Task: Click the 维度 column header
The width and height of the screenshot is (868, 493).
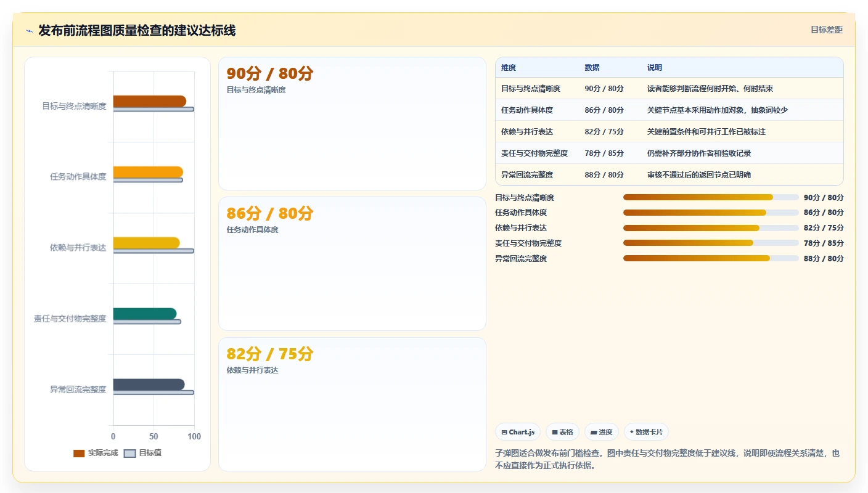Action: click(x=509, y=68)
